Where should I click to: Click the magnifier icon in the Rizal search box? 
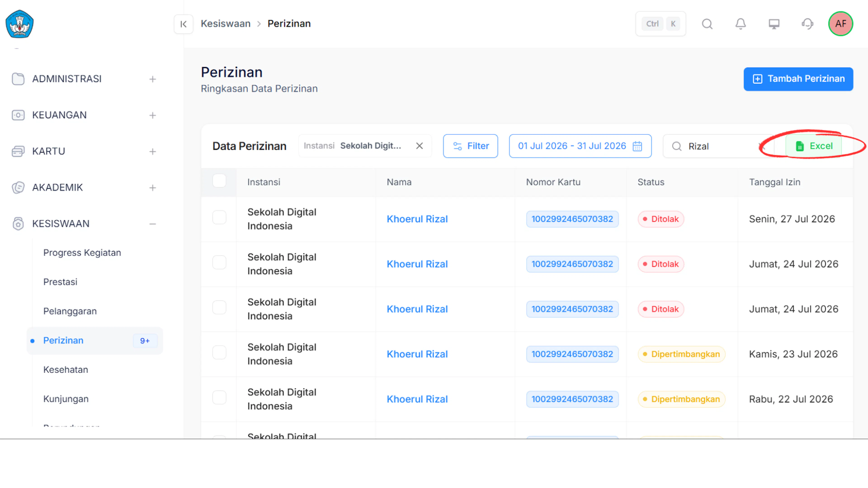(x=677, y=146)
